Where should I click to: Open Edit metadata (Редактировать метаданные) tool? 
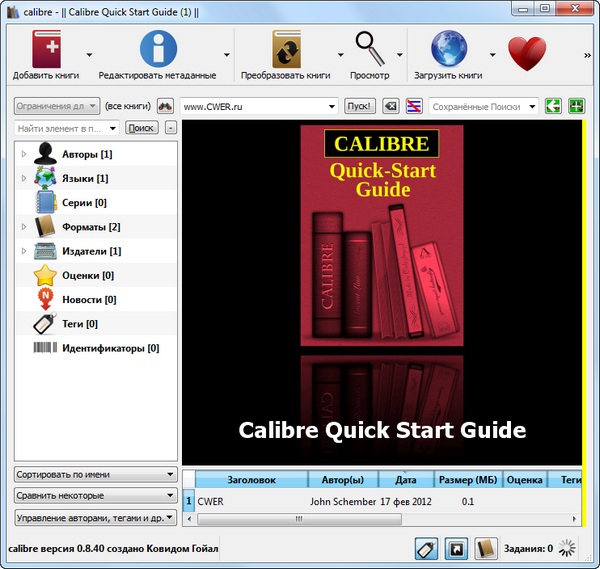157,50
